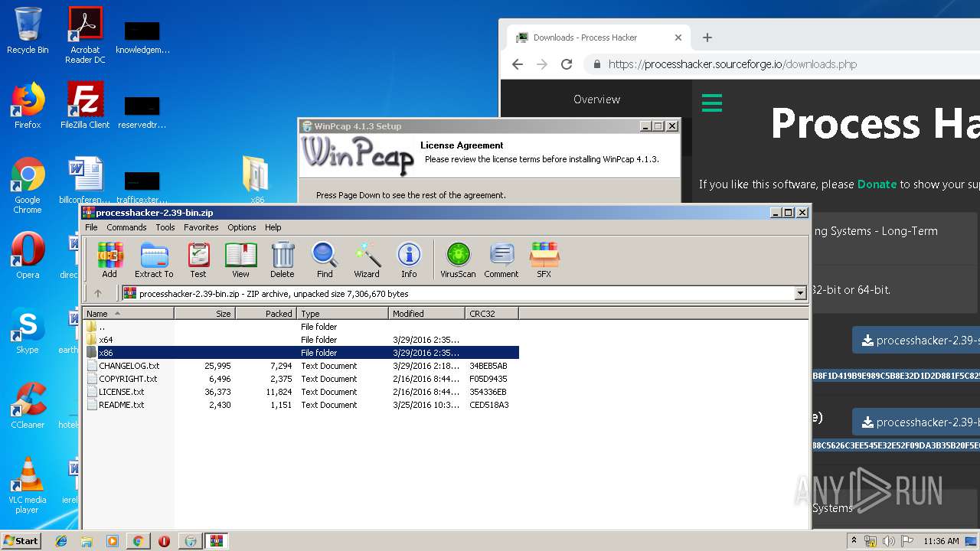Click the Overview link on Process Hacker site

point(597,99)
